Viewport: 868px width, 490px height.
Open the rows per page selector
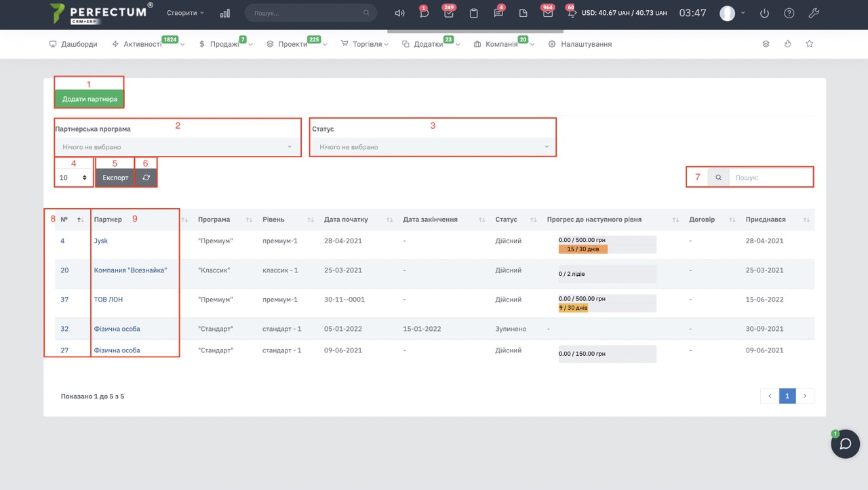coord(73,178)
